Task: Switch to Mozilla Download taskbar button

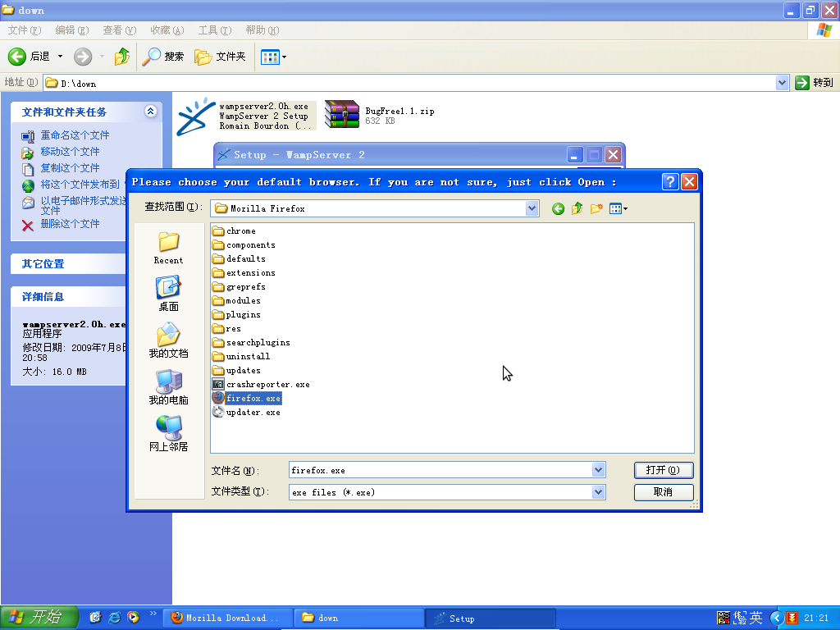Action: 228,618
